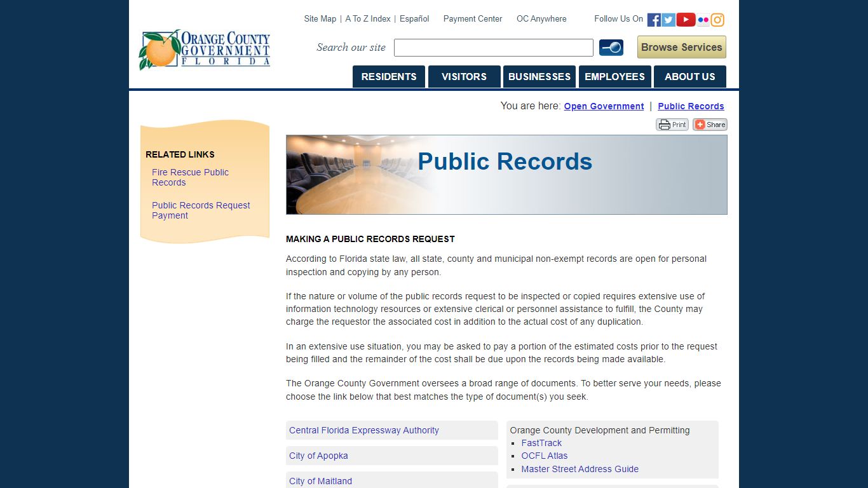Open the Businesses menu
This screenshot has height=488, width=868.
(x=539, y=76)
